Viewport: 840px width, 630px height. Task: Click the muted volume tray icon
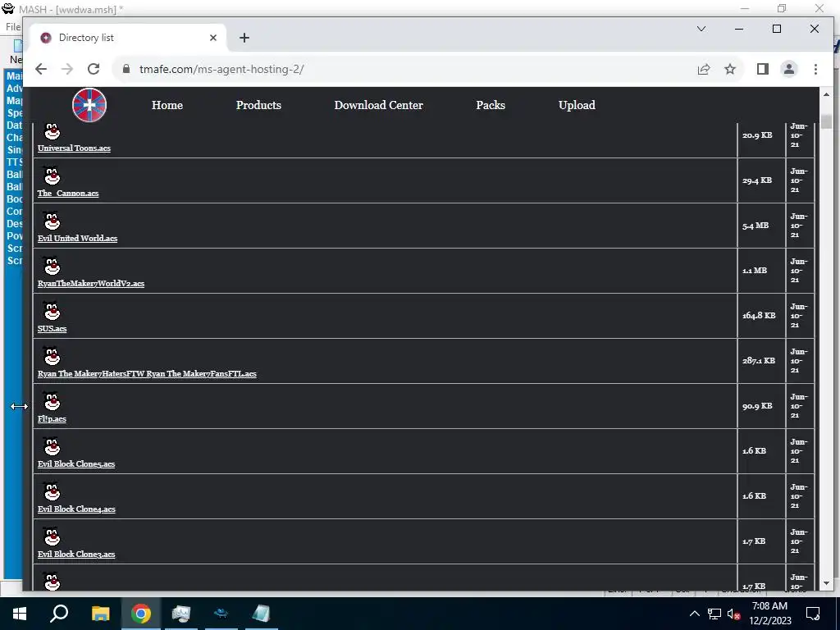click(734, 614)
